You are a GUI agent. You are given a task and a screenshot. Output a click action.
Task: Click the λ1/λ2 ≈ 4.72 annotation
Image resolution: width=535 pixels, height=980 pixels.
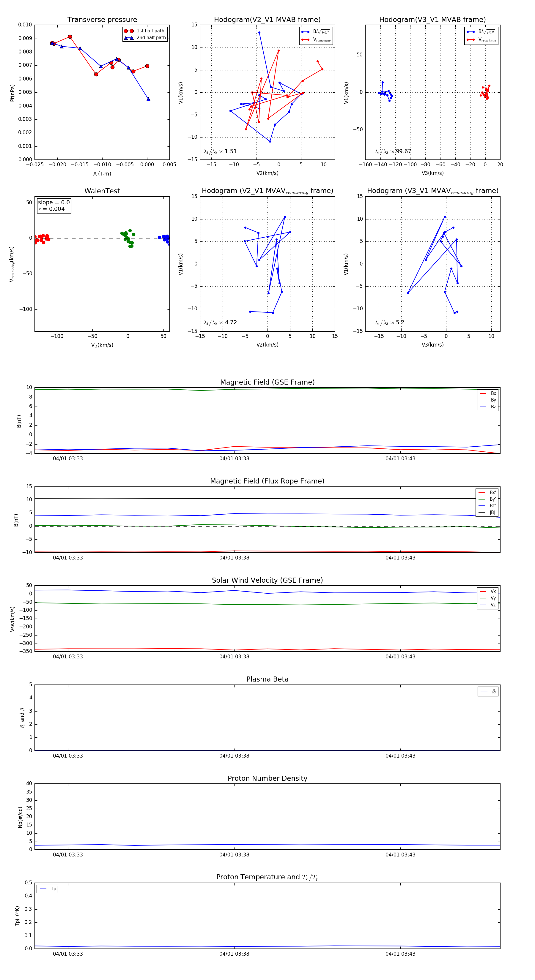(x=220, y=323)
